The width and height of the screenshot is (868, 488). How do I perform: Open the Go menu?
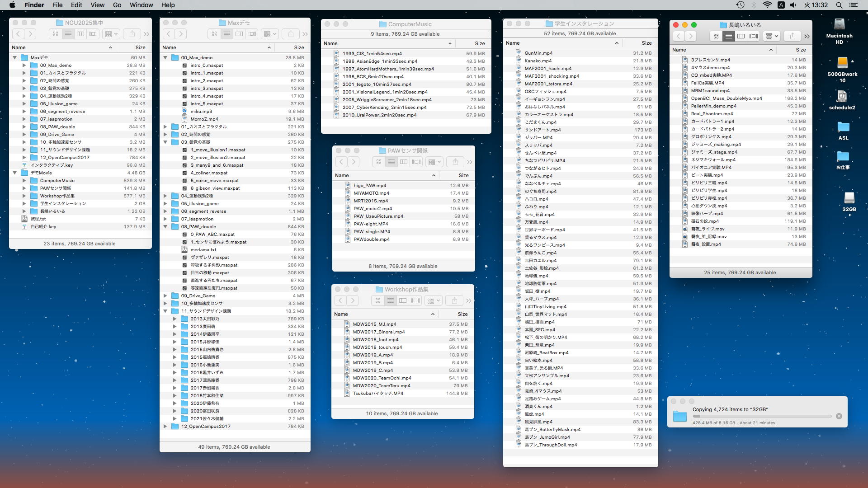(x=117, y=5)
